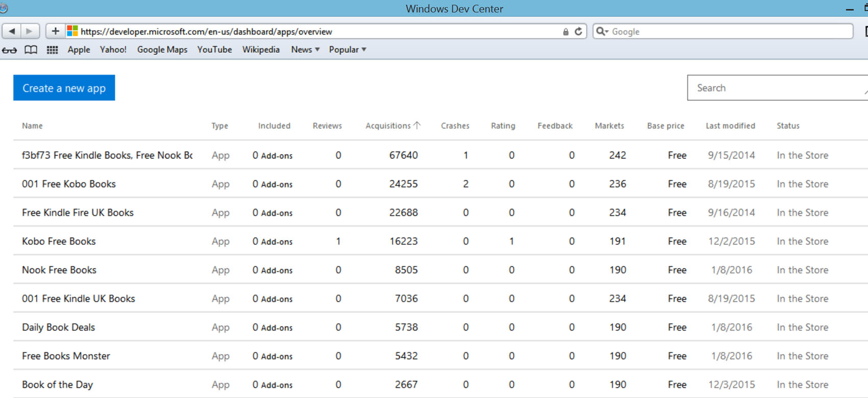Viewport: 868px width, 398px height.
Task: Show bookmarks with the open book icon
Action: pyautogui.click(x=31, y=50)
